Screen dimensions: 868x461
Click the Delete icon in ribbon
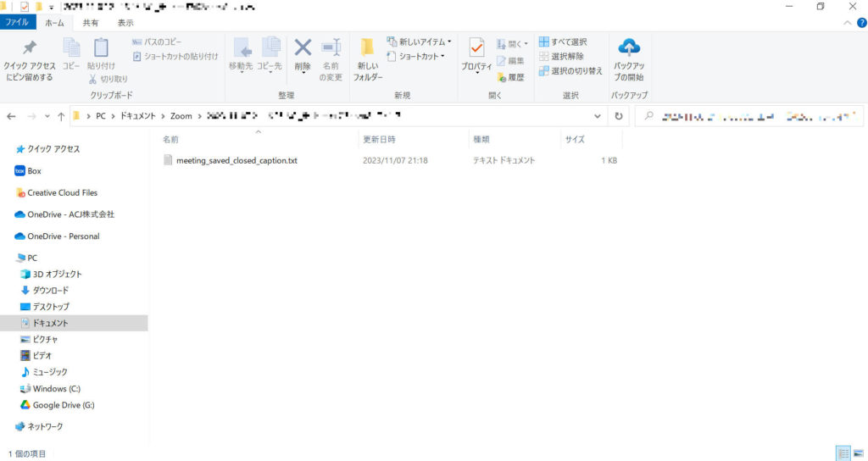[x=303, y=49]
